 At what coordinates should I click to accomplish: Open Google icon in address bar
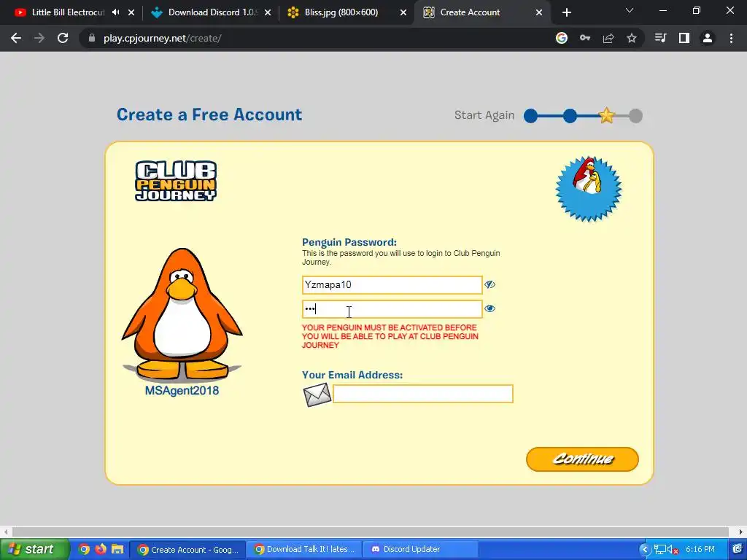pos(562,38)
